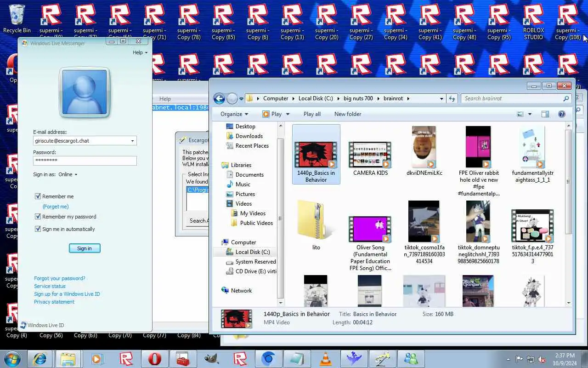
Task: Open VLC media player from taskbar
Action: pyautogui.click(x=326, y=359)
